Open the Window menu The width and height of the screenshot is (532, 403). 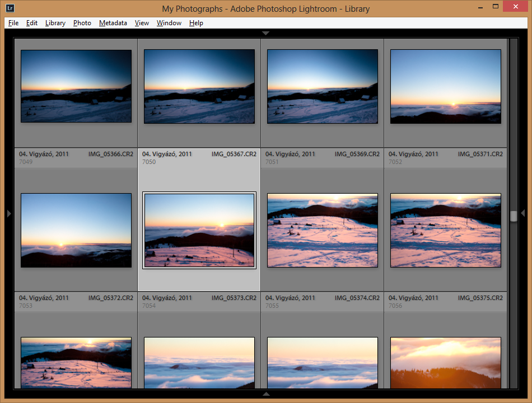click(x=169, y=23)
